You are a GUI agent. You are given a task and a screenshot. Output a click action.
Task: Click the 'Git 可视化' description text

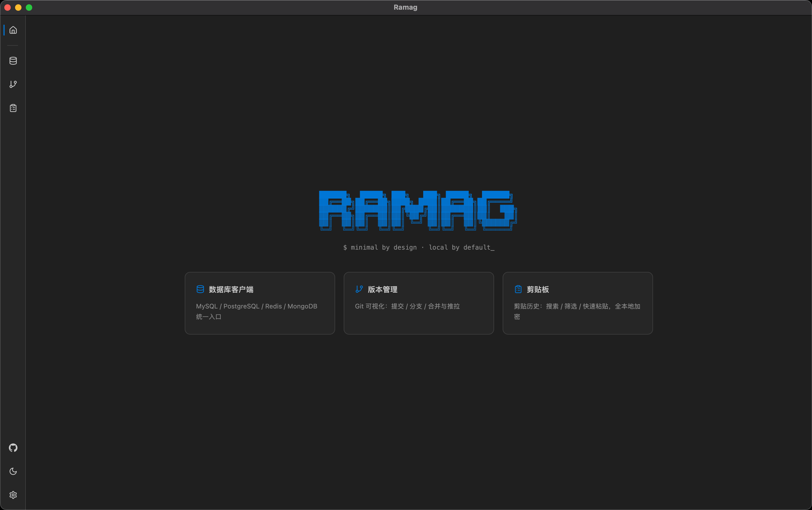tap(408, 306)
